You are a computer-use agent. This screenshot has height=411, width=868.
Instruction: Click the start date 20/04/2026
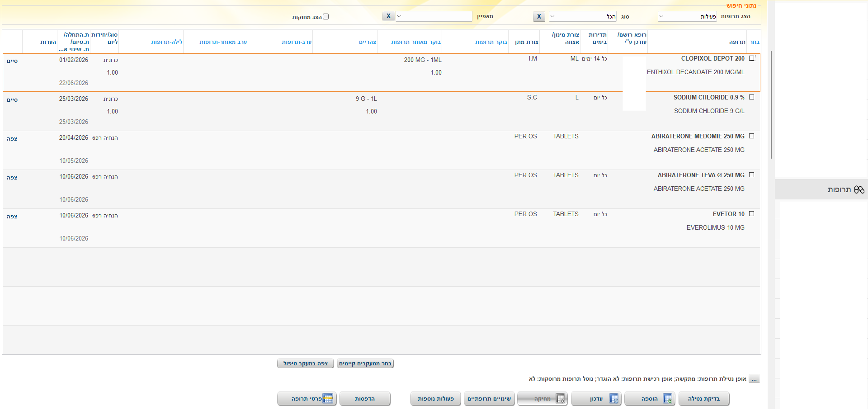[x=74, y=137]
